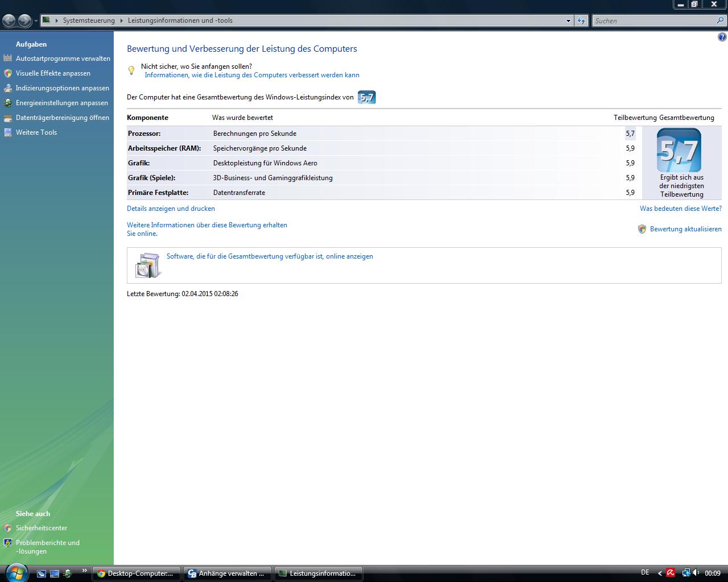Click Datentransferrate text
The height and width of the screenshot is (582, 728).
point(239,193)
